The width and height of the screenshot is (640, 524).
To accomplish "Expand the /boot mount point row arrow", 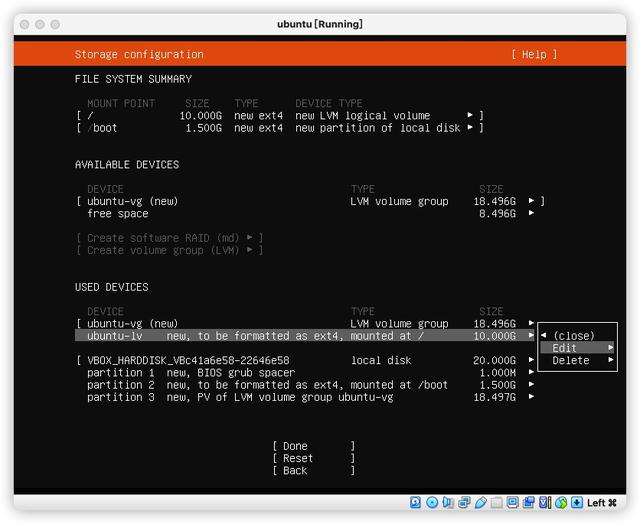I will click(470, 127).
